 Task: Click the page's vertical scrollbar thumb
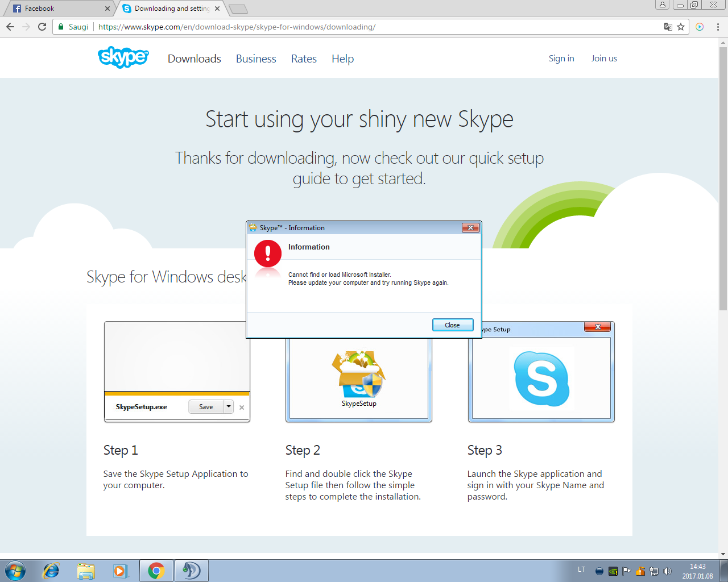point(723,176)
